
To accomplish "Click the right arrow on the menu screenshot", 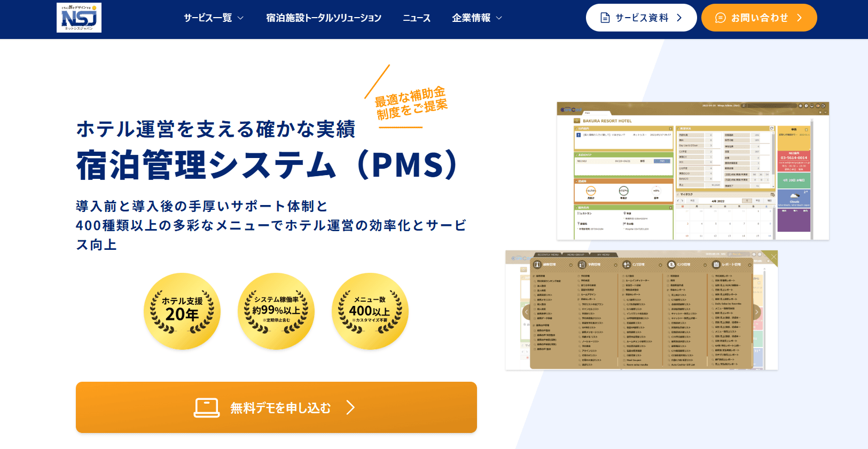I will pos(756,312).
